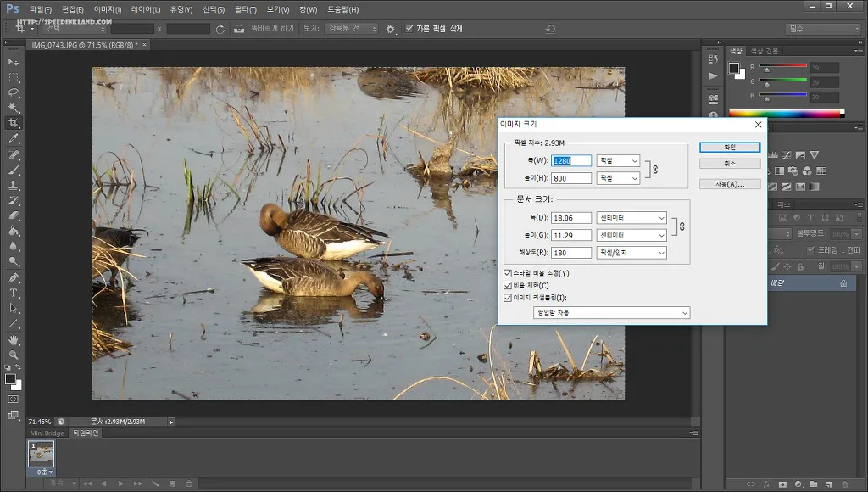
Task: Click the color spectrum bar in color panel
Action: 785,114
